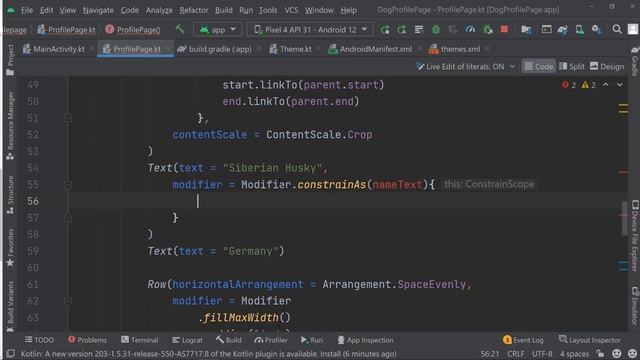
Task: Collapse the code fold at line 55
Action: tap(68, 184)
